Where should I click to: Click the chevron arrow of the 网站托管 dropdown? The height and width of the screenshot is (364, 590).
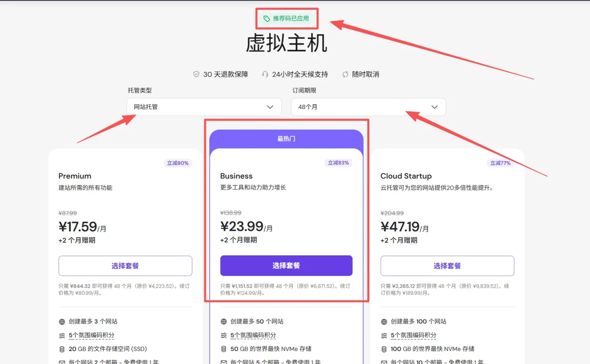(x=270, y=107)
